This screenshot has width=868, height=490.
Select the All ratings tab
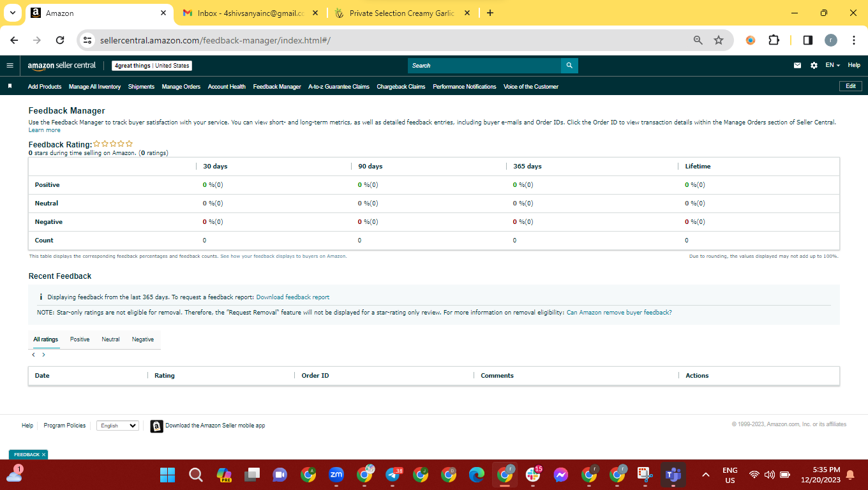point(46,339)
